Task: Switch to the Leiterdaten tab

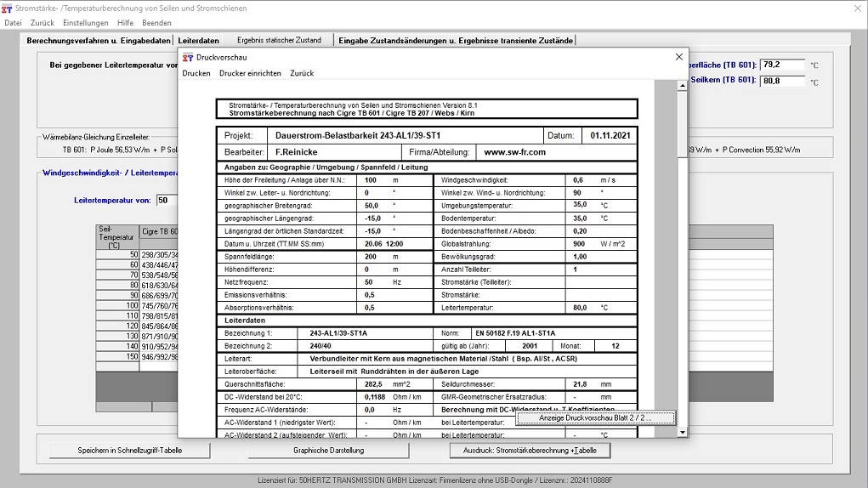Action: click(x=198, y=40)
